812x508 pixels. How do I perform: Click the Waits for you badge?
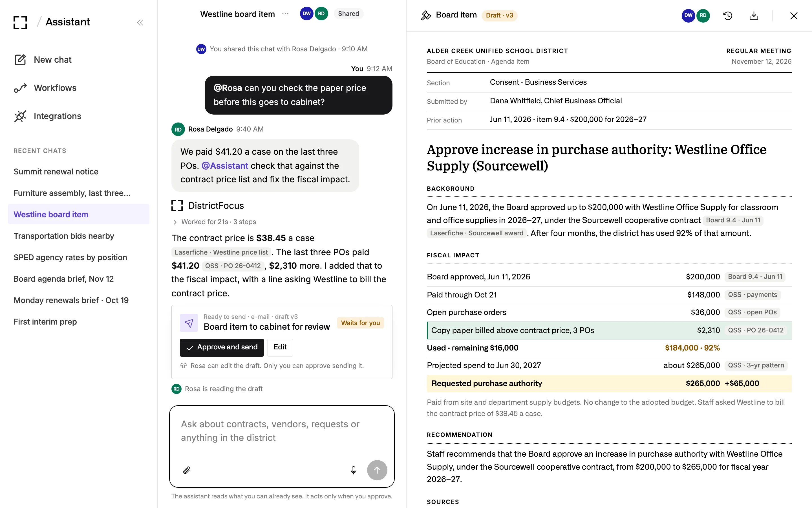(x=360, y=323)
